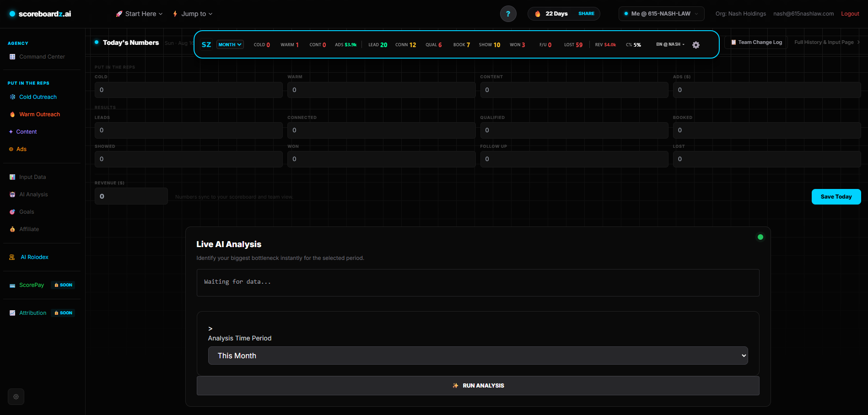
Task: Click the Save Today button
Action: point(836,197)
